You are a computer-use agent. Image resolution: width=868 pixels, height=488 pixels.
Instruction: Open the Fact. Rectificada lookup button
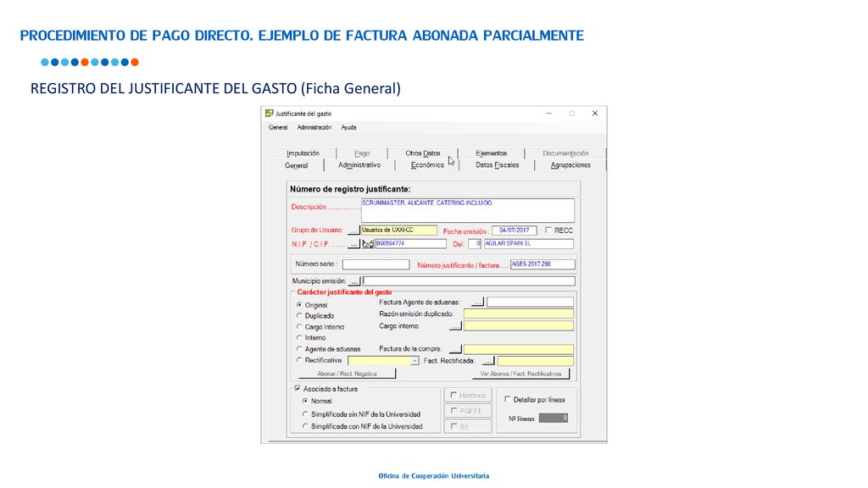(x=488, y=361)
